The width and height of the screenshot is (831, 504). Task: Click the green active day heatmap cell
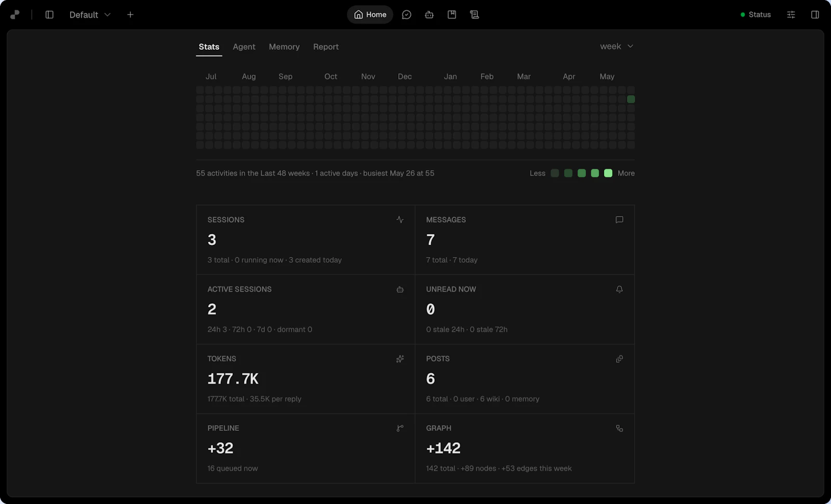tap(631, 99)
